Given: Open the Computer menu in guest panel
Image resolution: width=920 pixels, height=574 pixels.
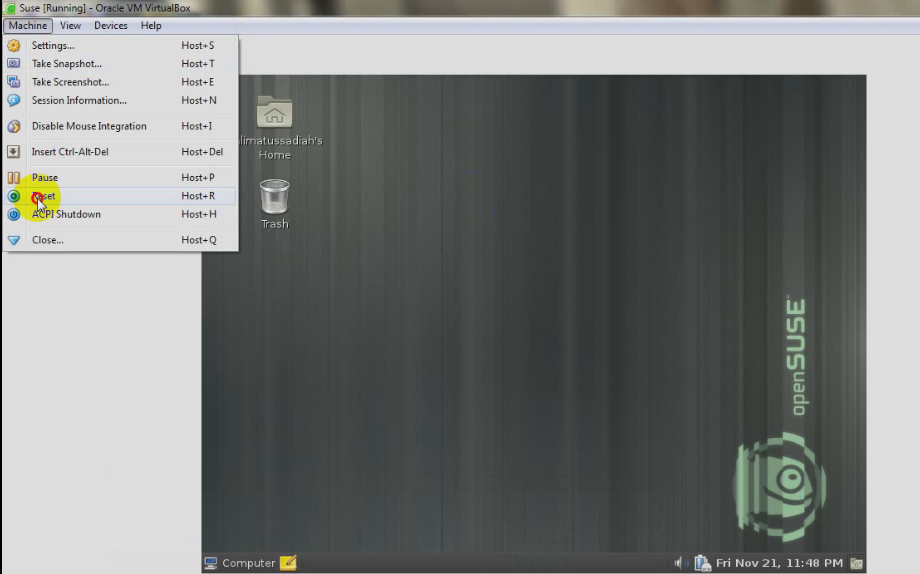Looking at the screenshot, I should click(x=240, y=563).
